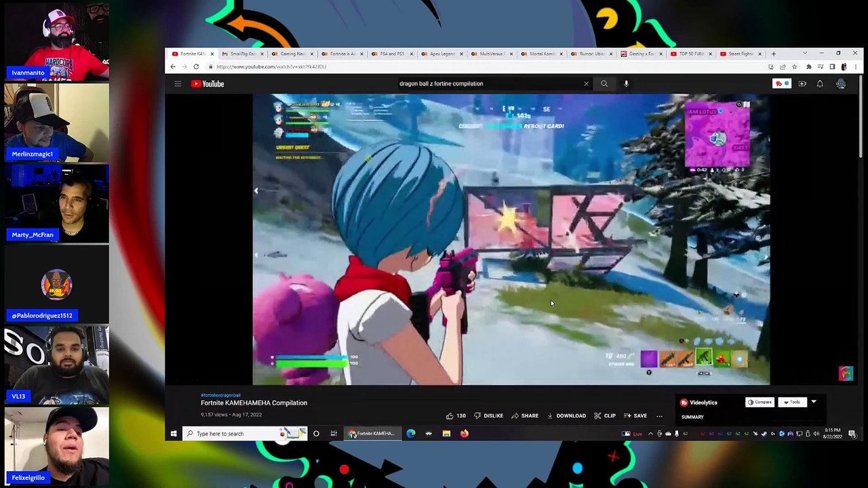The height and width of the screenshot is (488, 868).
Task: Switch to the PS4 and PS5 tab
Action: 391,54
